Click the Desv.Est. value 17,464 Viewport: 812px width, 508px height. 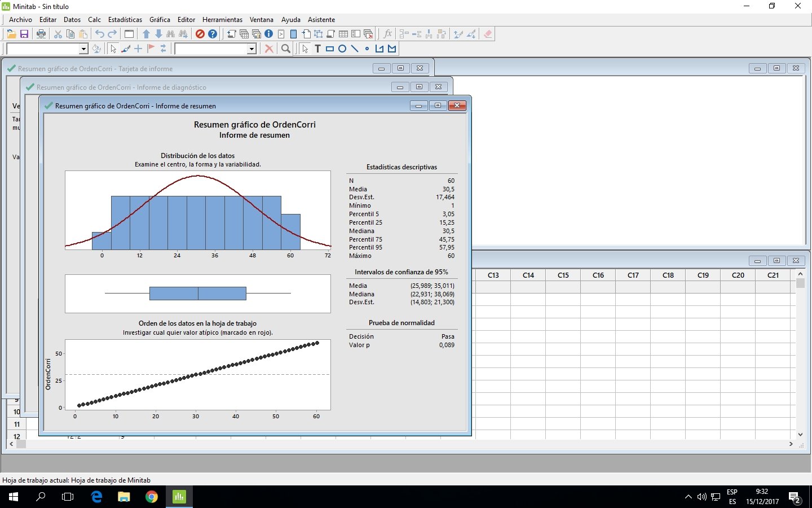445,197
